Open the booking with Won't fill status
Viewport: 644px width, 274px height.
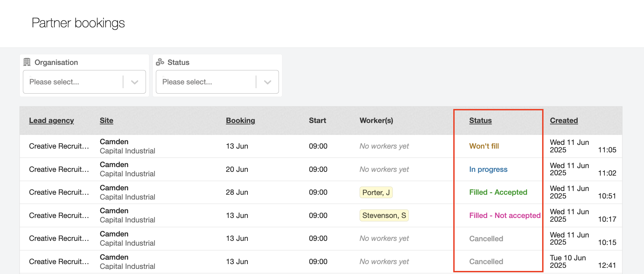(484, 146)
